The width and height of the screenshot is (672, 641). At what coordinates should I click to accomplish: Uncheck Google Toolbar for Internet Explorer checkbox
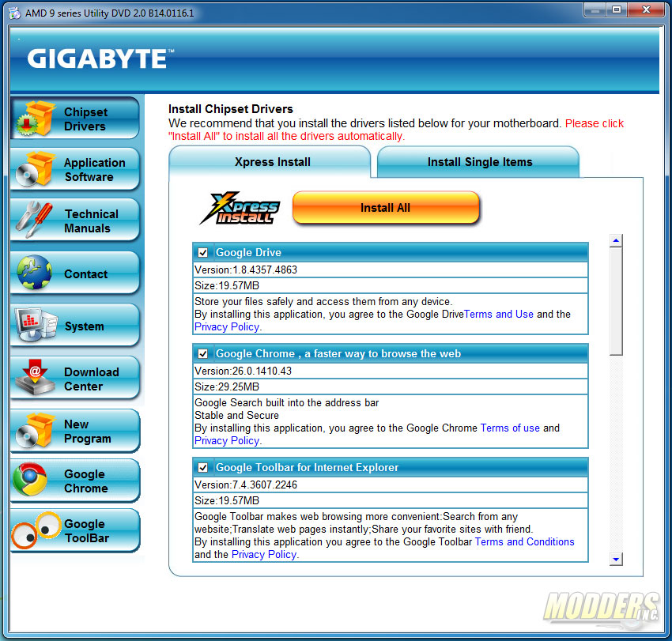202,467
